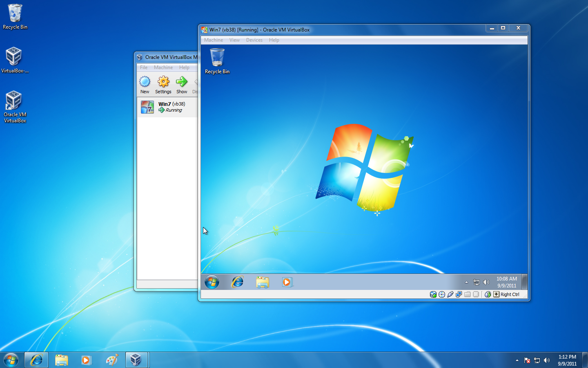Open Windows Explorer in the guest taskbar
This screenshot has width=588, height=368.
tap(263, 282)
